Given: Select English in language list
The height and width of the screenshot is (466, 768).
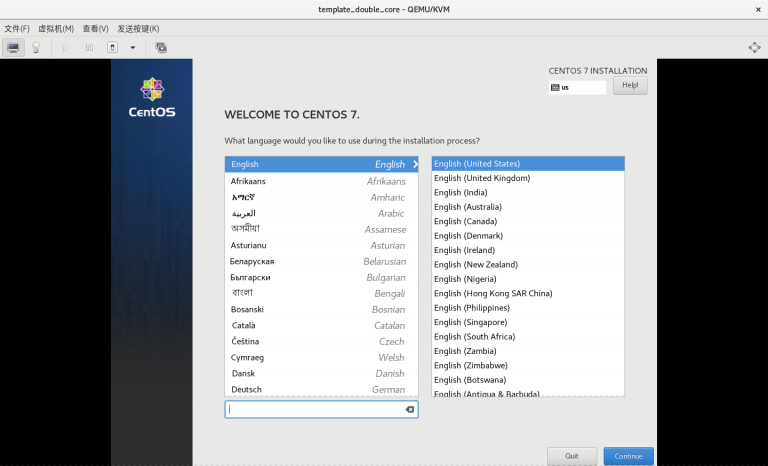Looking at the screenshot, I should tap(321, 164).
